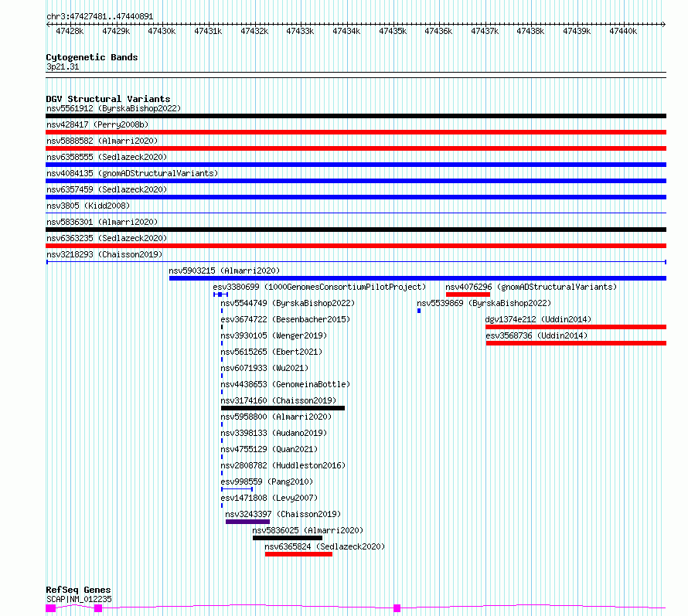The image size is (688, 616).
Task: Click the blue nsv5903215 variant bar
Action: [417, 278]
